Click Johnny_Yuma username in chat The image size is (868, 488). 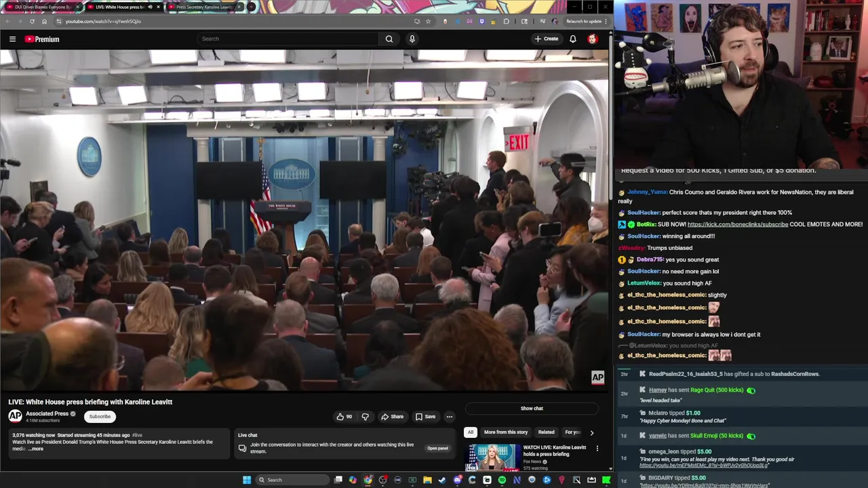647,192
